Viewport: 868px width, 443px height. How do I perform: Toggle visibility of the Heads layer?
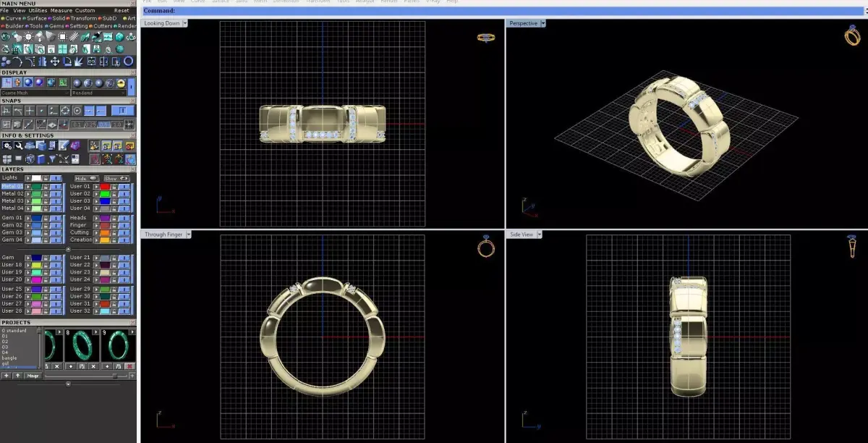(x=124, y=218)
